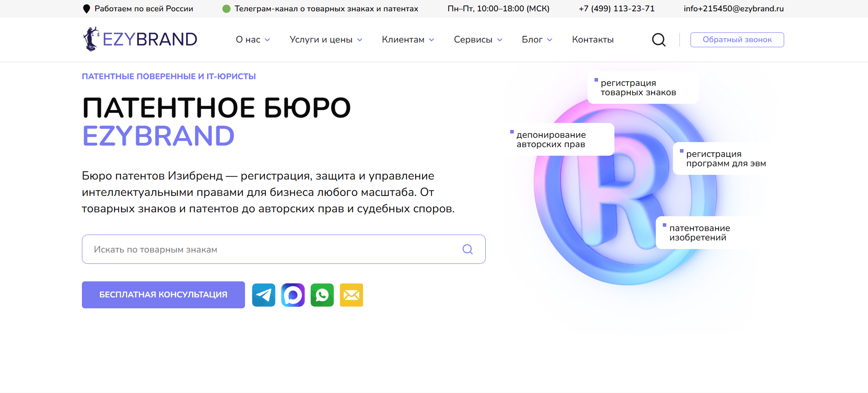The image size is (868, 393).
Task: Go to the Контакты page
Action: click(593, 40)
